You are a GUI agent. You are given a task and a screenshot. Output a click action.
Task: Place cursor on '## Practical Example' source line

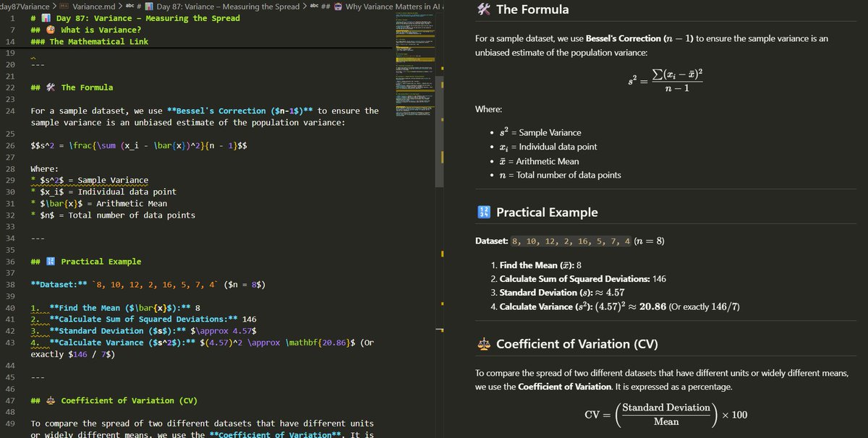pyautogui.click(x=86, y=261)
